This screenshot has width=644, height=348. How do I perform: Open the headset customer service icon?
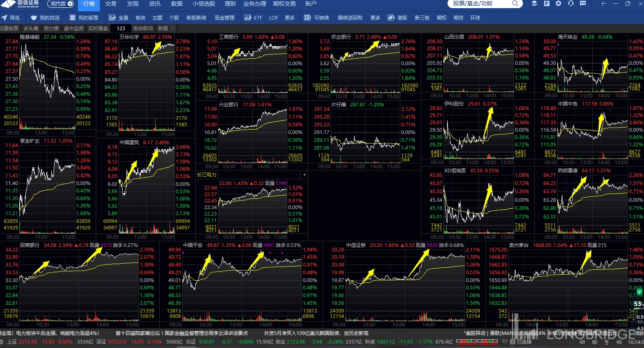(571, 4)
